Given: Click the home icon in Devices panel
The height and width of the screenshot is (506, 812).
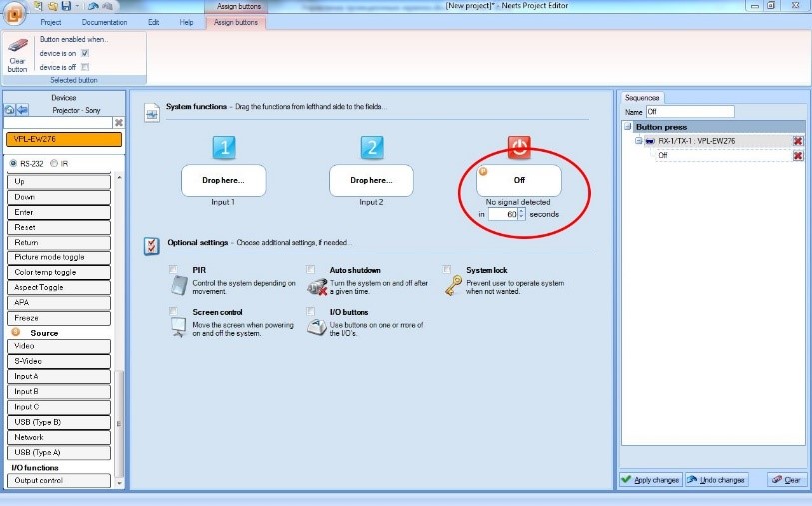Looking at the screenshot, I should 10,109.
